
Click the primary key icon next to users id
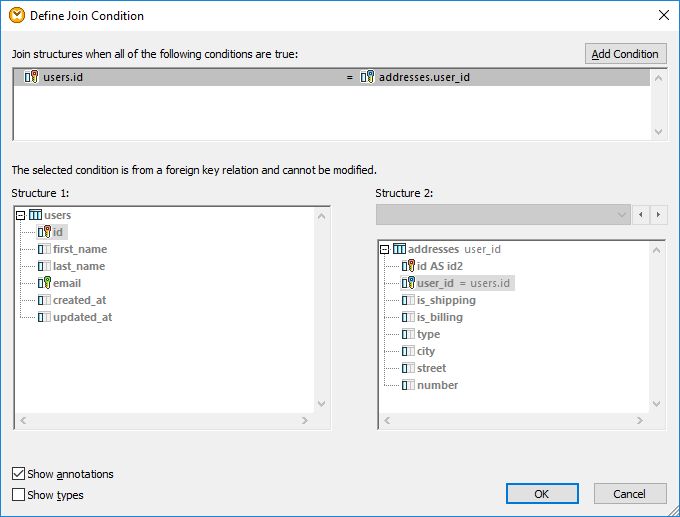click(44, 232)
